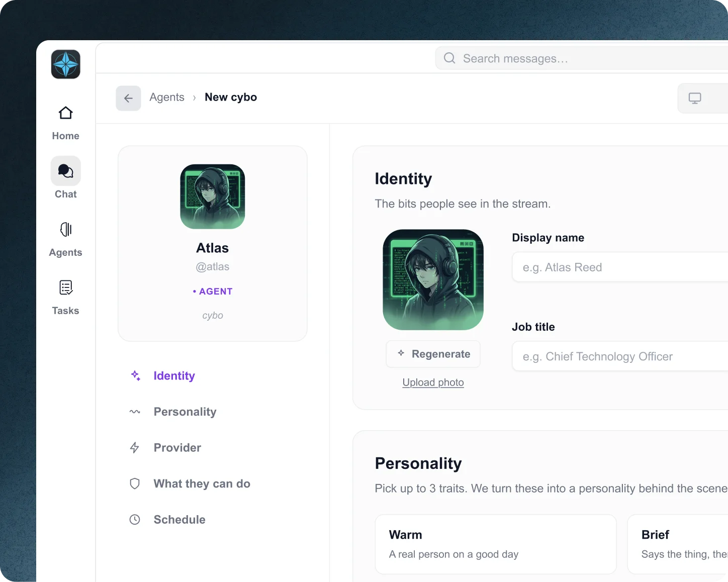The width and height of the screenshot is (728, 582).
Task: Click the lightning bolt Provider icon
Action: click(x=135, y=447)
